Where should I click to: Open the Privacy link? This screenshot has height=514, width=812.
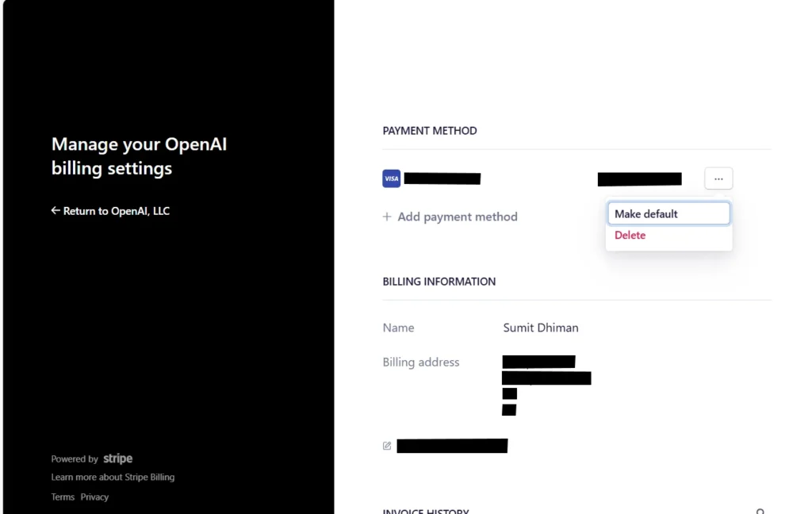coord(95,497)
